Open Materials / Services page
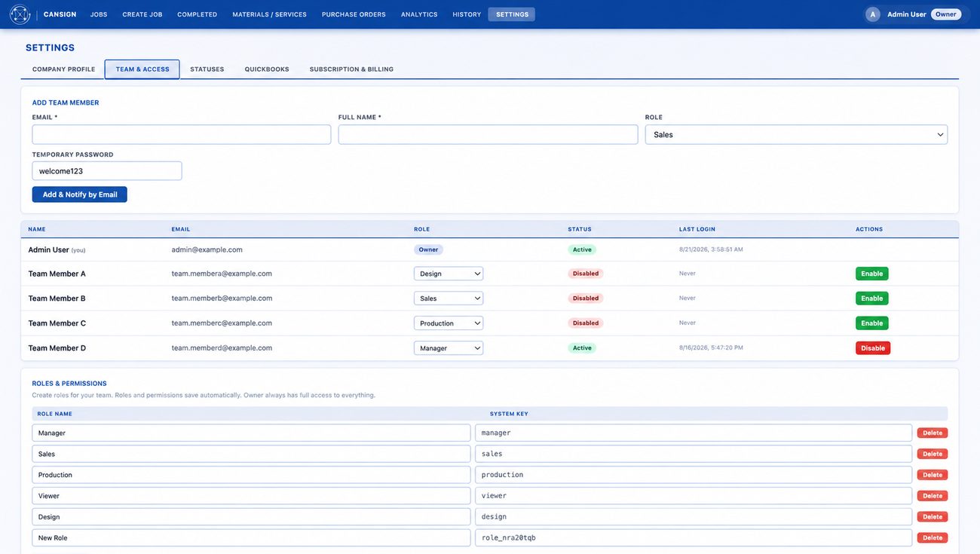Screen dimensions: 980x554 pos(269,14)
